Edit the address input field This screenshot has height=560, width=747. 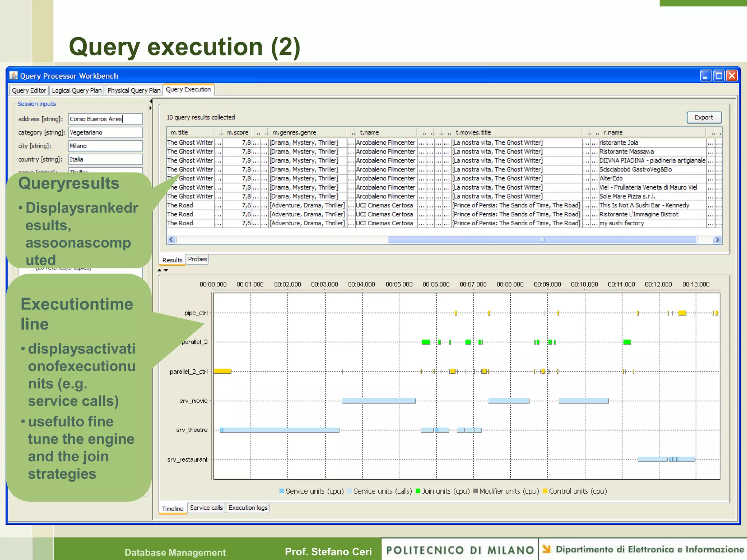coord(105,119)
